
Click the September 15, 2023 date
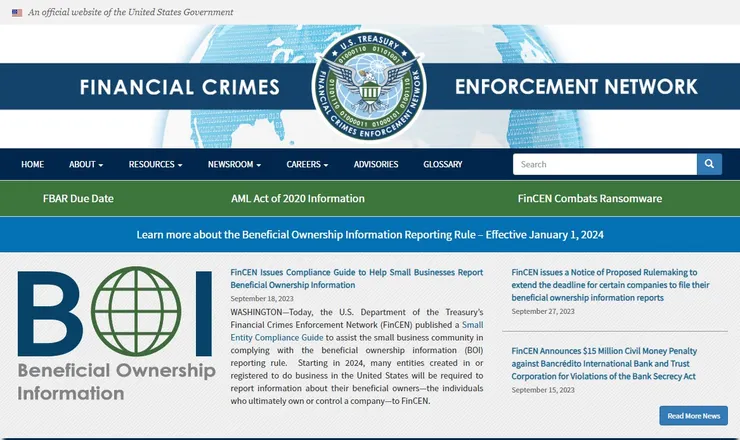click(x=543, y=390)
